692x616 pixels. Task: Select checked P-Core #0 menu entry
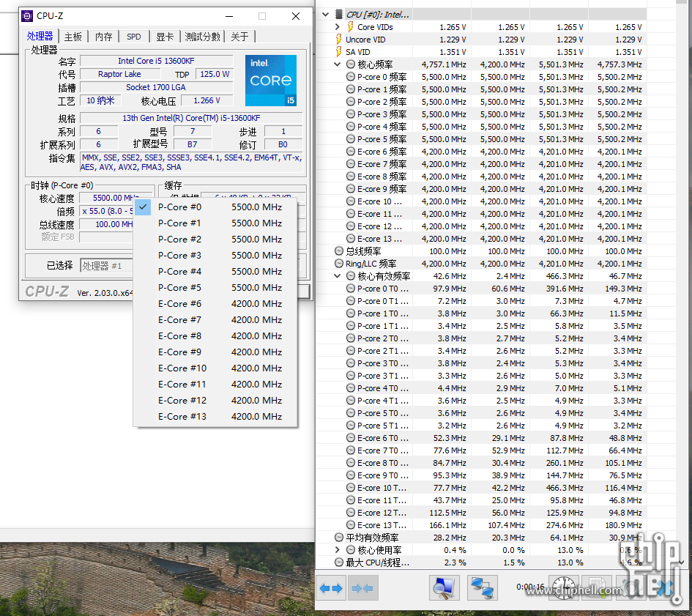(215, 207)
